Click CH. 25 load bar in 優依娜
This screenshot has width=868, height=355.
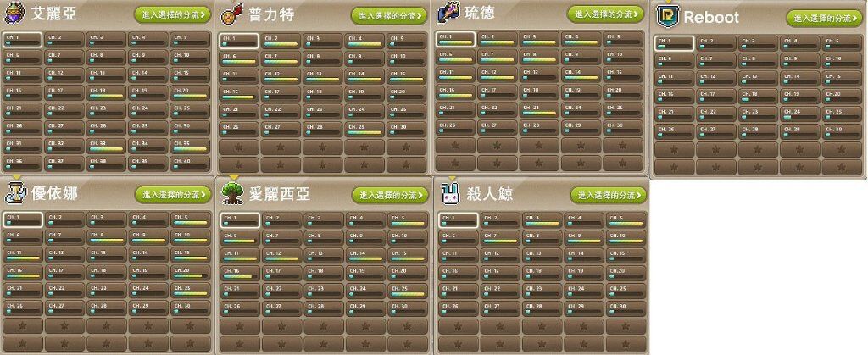[x=191, y=294]
